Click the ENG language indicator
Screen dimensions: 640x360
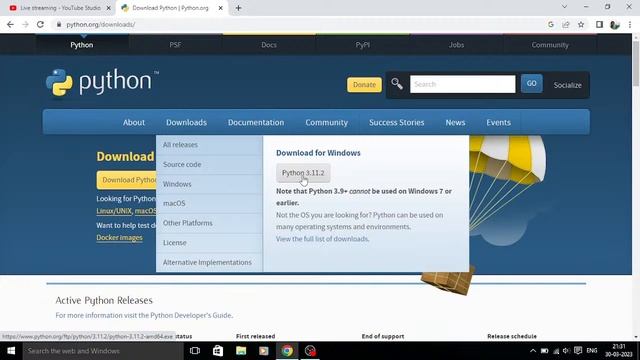coord(592,351)
